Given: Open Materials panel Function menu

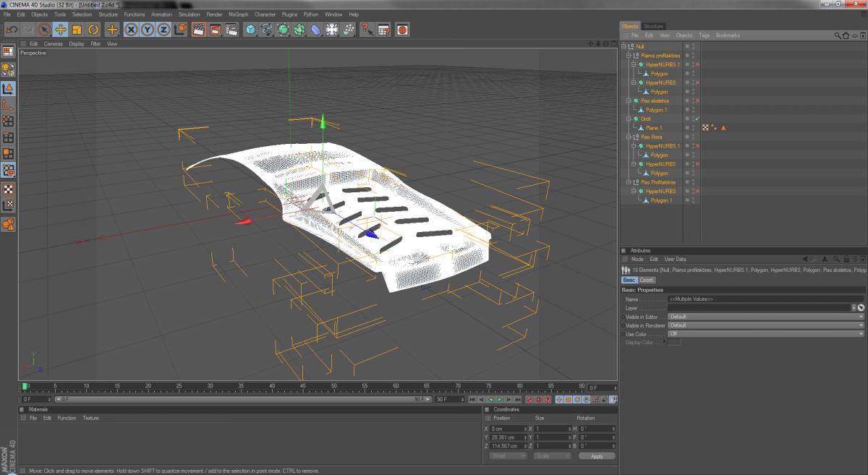Looking at the screenshot, I should 67,418.
